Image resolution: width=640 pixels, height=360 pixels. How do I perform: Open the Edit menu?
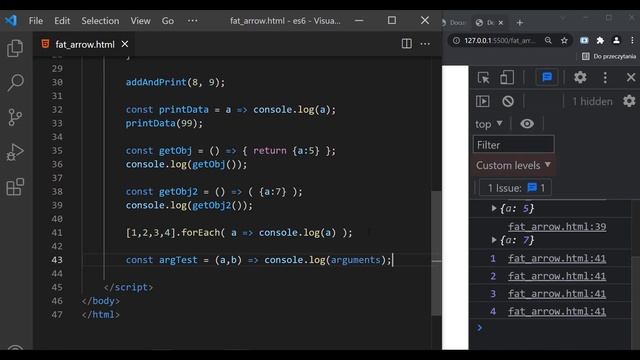[x=62, y=21]
